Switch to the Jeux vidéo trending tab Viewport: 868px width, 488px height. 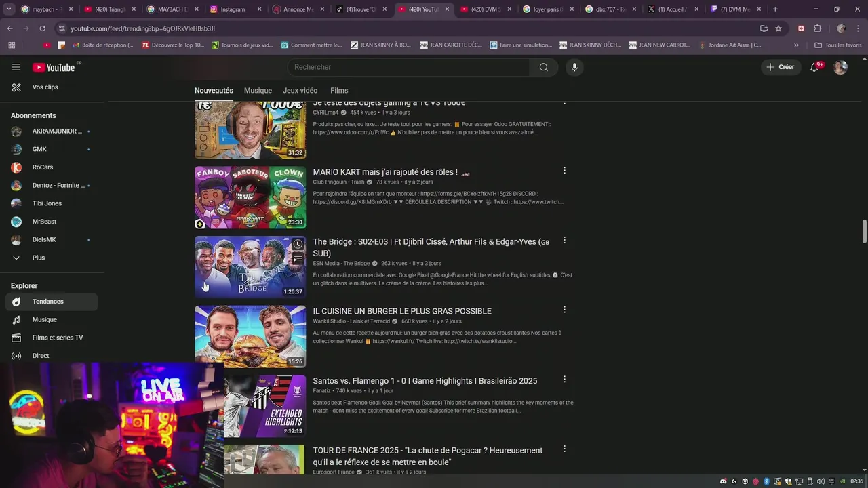[x=300, y=91]
